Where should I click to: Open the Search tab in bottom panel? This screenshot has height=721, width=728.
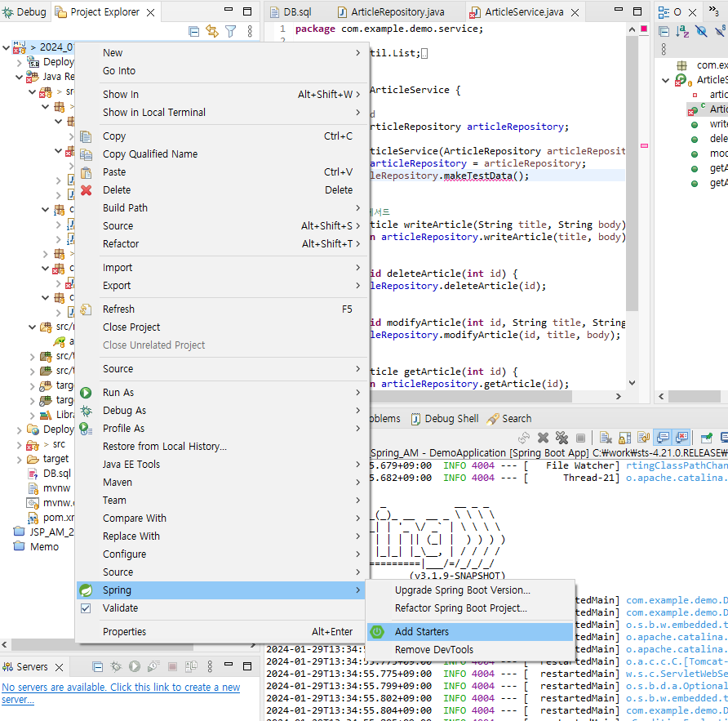click(509, 419)
